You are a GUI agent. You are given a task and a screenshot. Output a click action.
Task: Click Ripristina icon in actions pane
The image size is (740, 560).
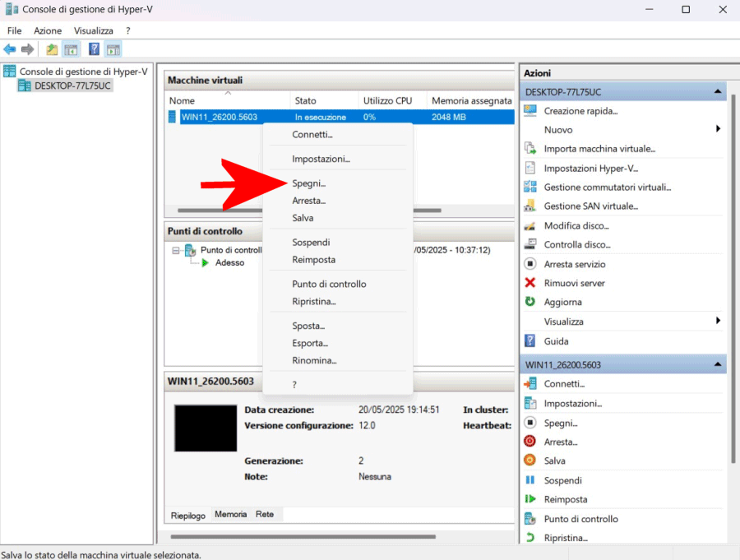[530, 537]
